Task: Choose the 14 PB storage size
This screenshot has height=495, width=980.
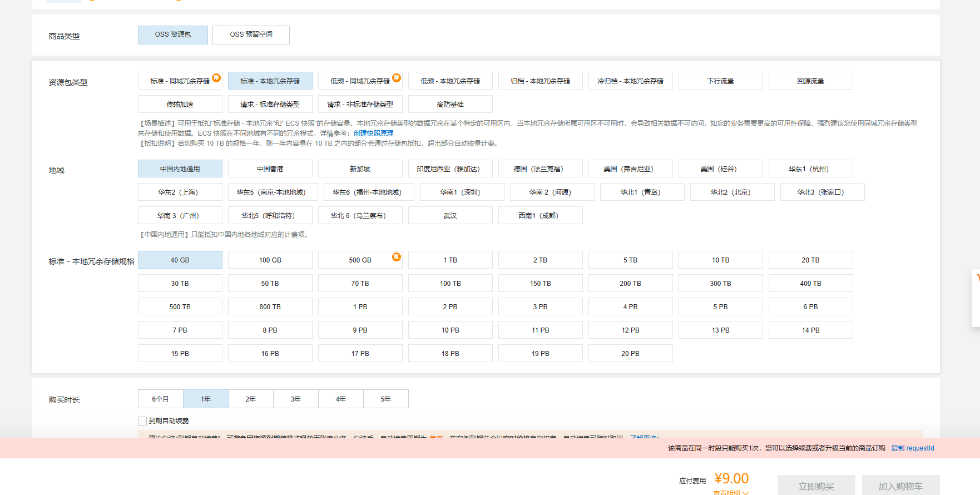Action: click(x=811, y=330)
